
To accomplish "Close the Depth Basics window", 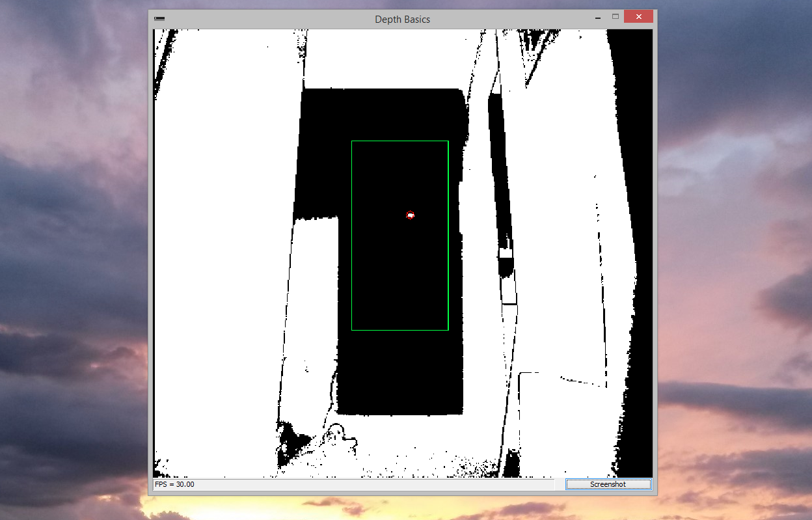I will 638,16.
